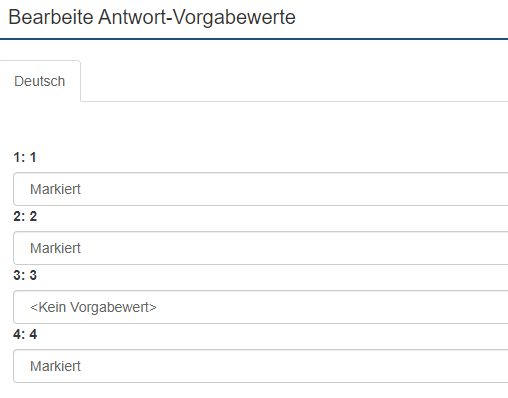
Task: Click the blue divider line under heading
Action: 254,39
